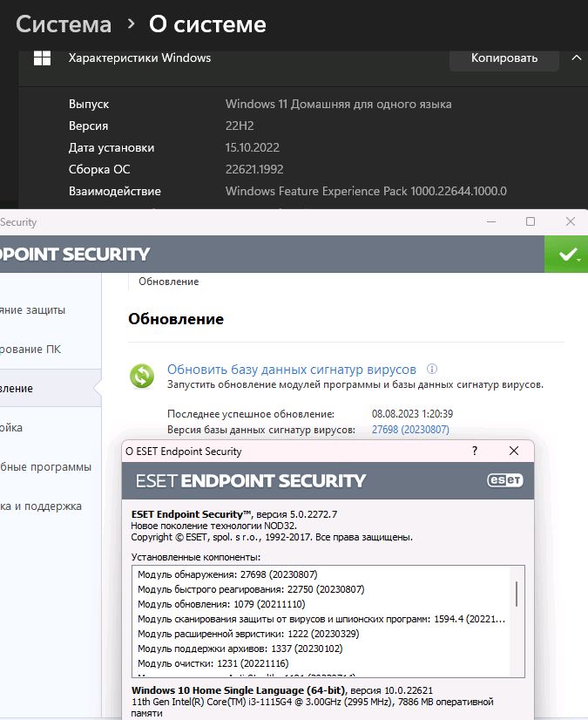Click last successful update time 08.08.2023 1:20:39
Viewport: 588px width, 720px height.
pyautogui.click(x=412, y=414)
